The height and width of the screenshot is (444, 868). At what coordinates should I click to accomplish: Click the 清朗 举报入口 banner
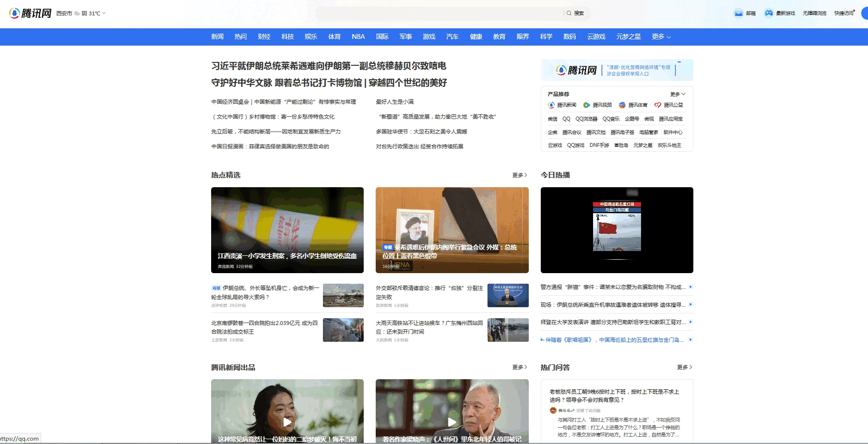tap(617, 70)
